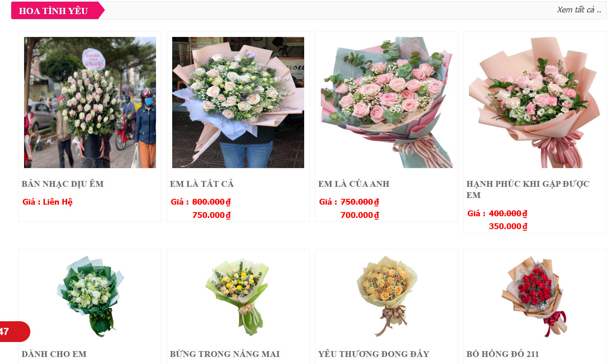Open the EM LÀ CỦA ANH bouquet image
610x364 pixels.
pos(386,103)
